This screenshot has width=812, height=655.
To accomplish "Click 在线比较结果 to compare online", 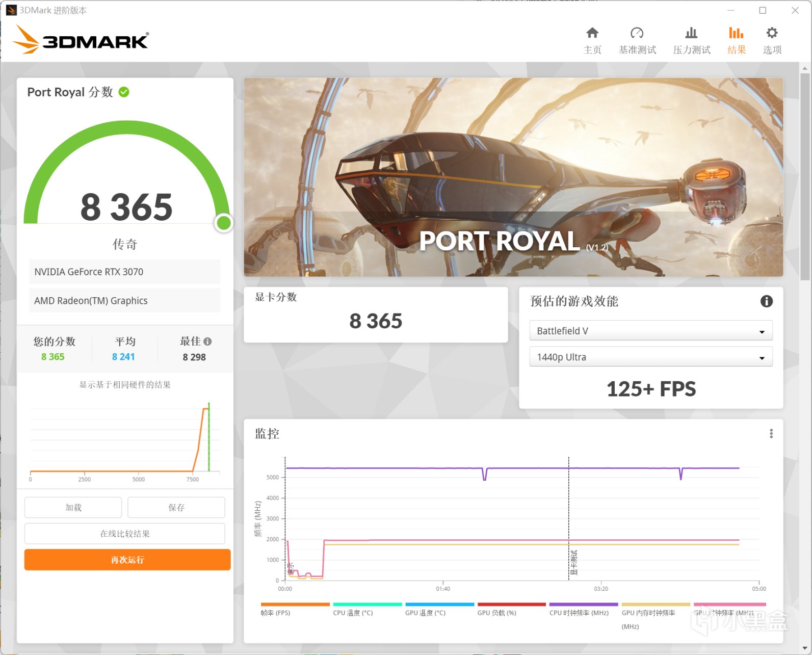I will [125, 534].
